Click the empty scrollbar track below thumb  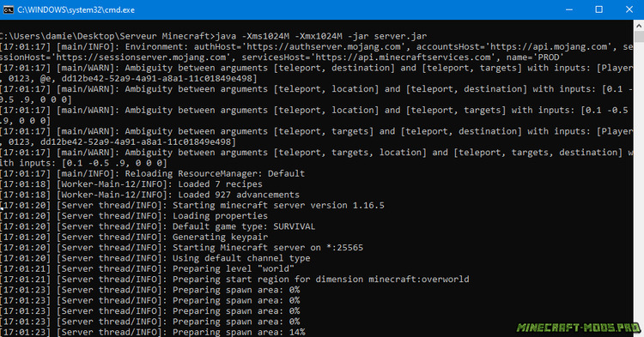639,184
